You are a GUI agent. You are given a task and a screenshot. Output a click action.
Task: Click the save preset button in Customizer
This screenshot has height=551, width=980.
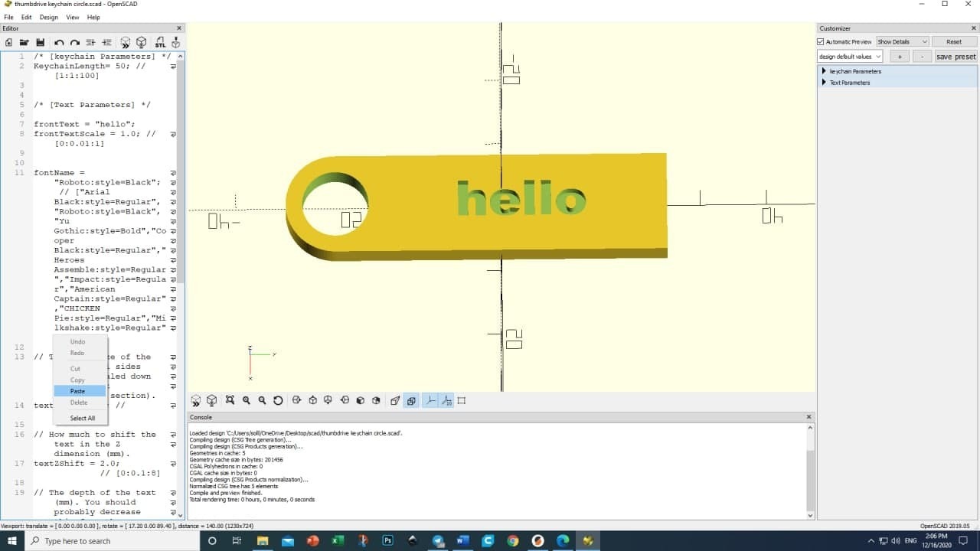pos(955,56)
